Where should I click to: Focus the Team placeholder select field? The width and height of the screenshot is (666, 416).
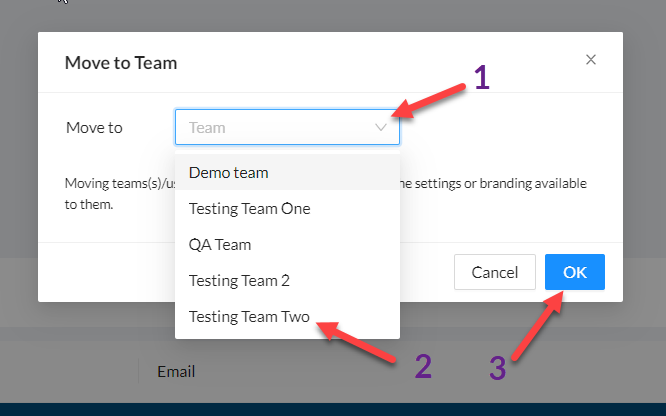(287, 127)
